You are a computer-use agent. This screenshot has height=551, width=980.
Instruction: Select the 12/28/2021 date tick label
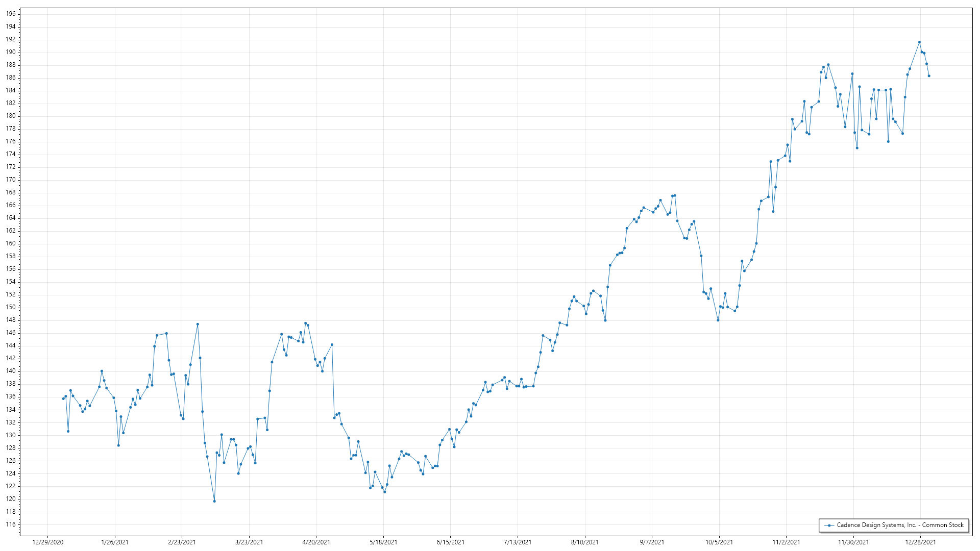pyautogui.click(x=921, y=542)
